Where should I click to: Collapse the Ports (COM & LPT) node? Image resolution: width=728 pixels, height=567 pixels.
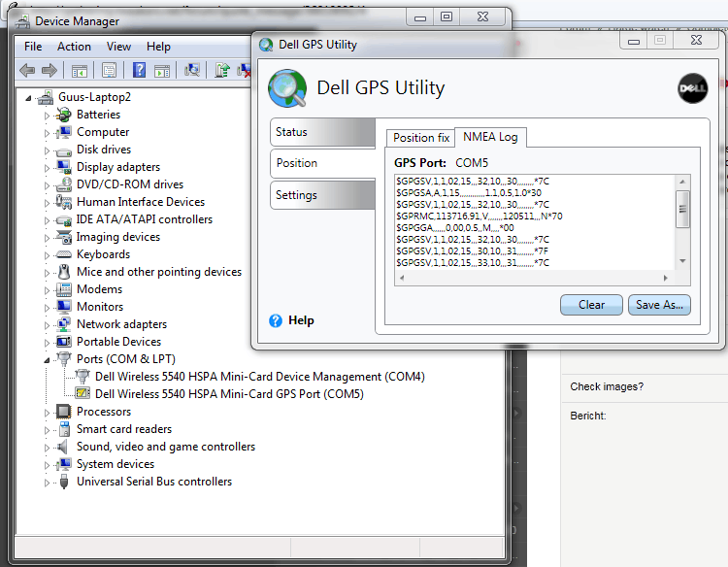pos(47,360)
